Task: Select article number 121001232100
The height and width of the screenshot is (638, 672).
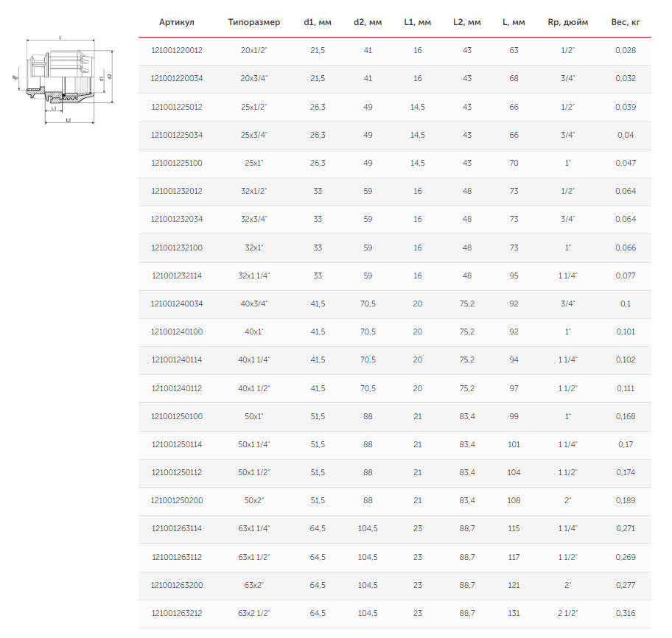Action: tap(177, 248)
